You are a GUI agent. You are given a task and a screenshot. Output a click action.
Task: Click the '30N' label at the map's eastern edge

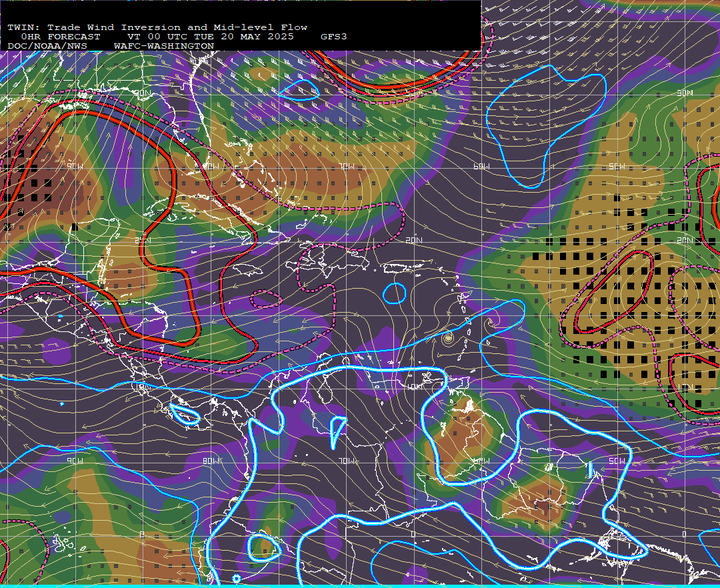(685, 93)
